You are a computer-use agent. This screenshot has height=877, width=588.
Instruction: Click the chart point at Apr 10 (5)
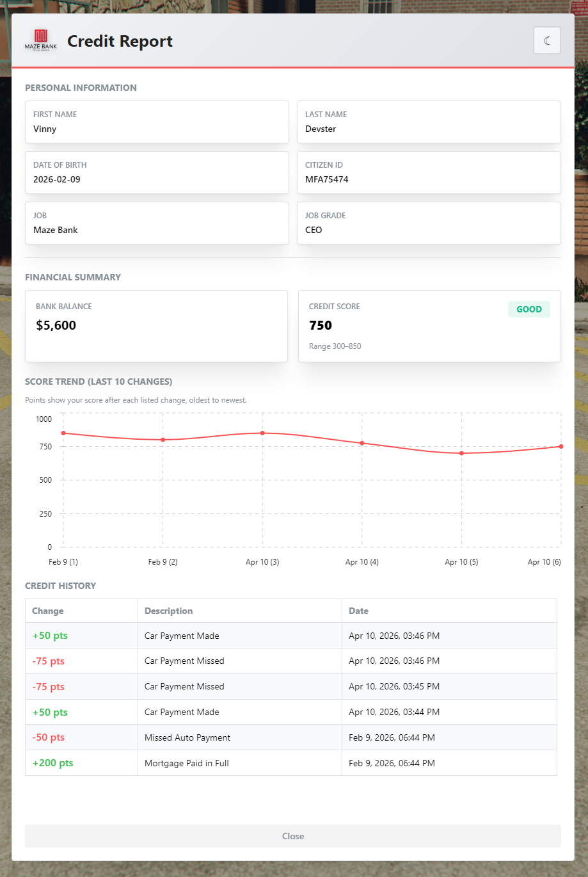[x=462, y=453]
